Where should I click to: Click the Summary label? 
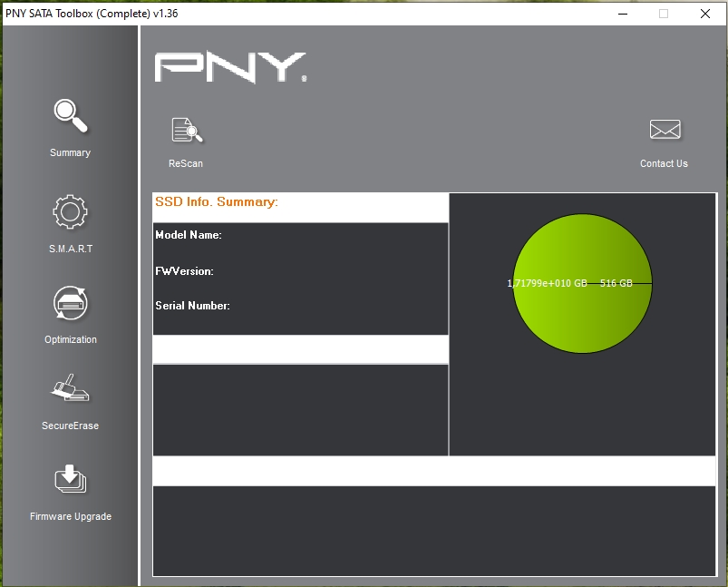(x=70, y=153)
